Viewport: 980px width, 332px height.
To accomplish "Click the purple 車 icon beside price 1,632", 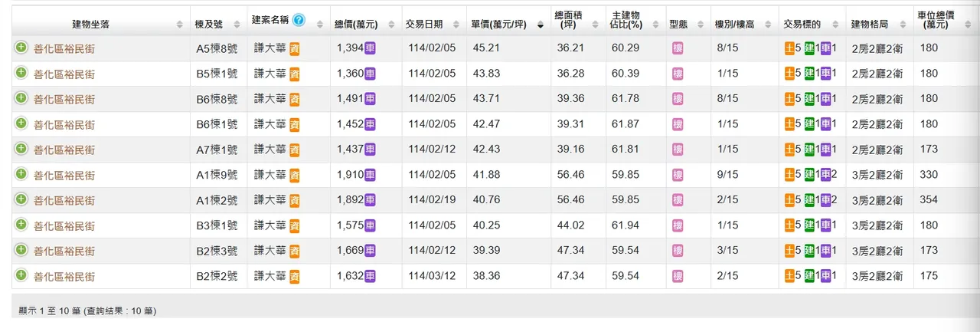I will [370, 276].
